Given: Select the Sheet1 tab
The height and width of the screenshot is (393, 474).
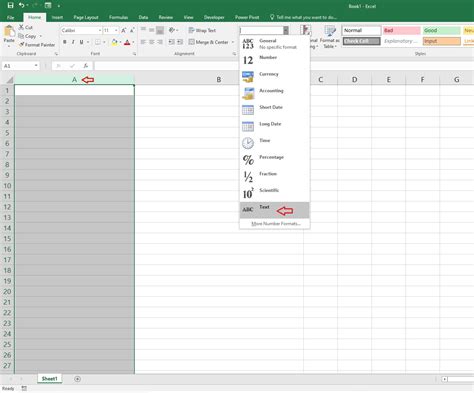Looking at the screenshot, I should 49,379.
